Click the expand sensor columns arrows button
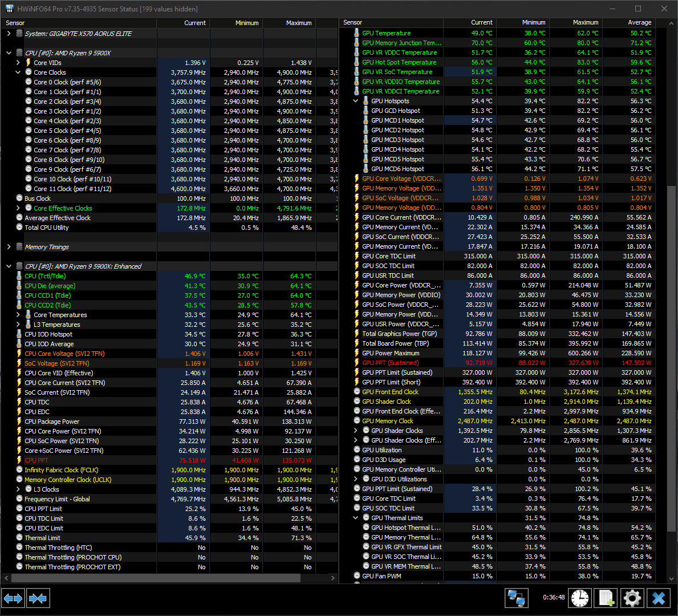The width and height of the screenshot is (678, 616). pos(14,599)
